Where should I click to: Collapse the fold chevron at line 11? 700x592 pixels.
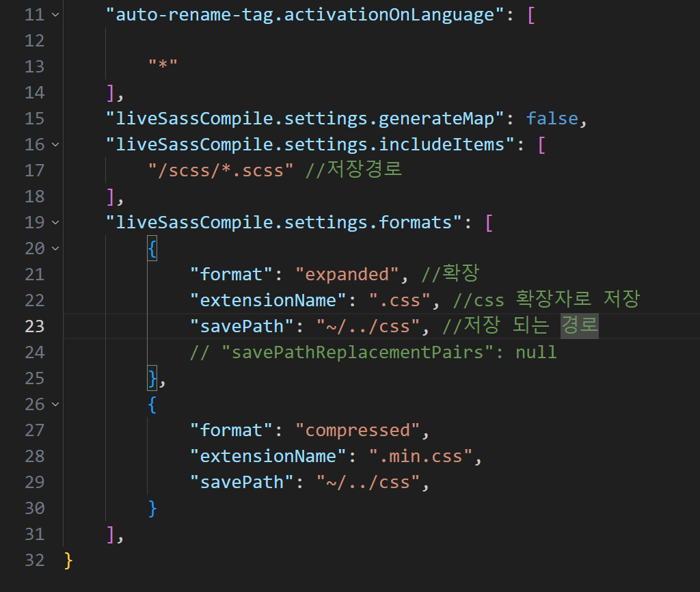[55, 15]
